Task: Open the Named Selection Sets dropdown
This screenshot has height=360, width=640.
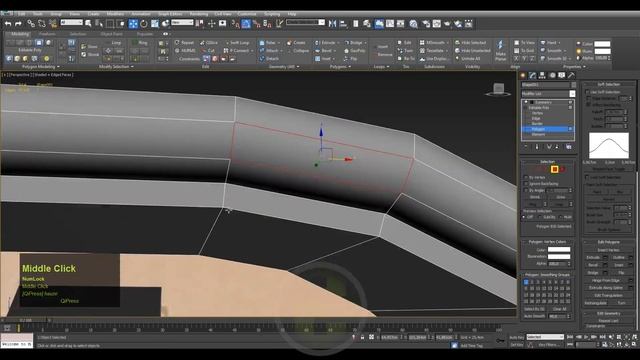Action: 306,23
